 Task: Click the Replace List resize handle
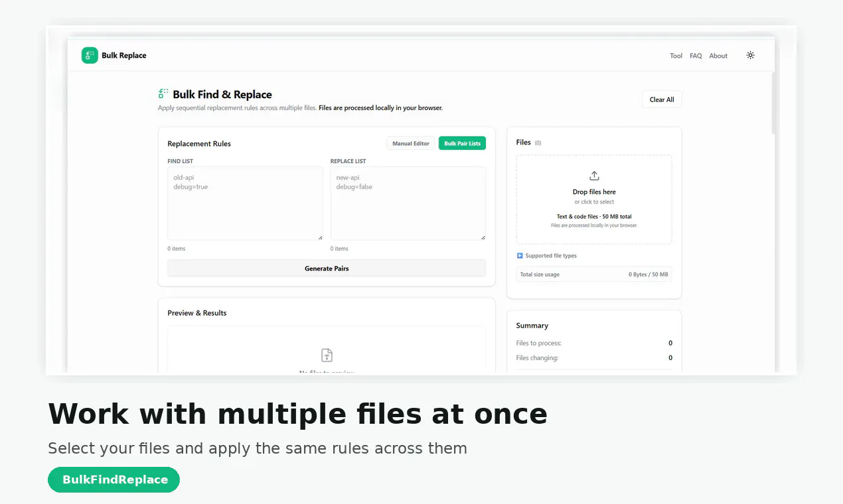coord(483,237)
